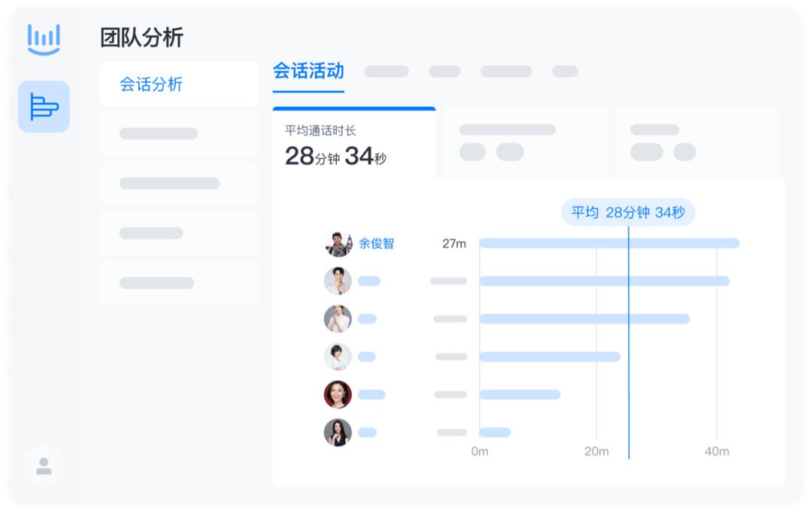Click the 28分钟 34秒 average value

335,157
